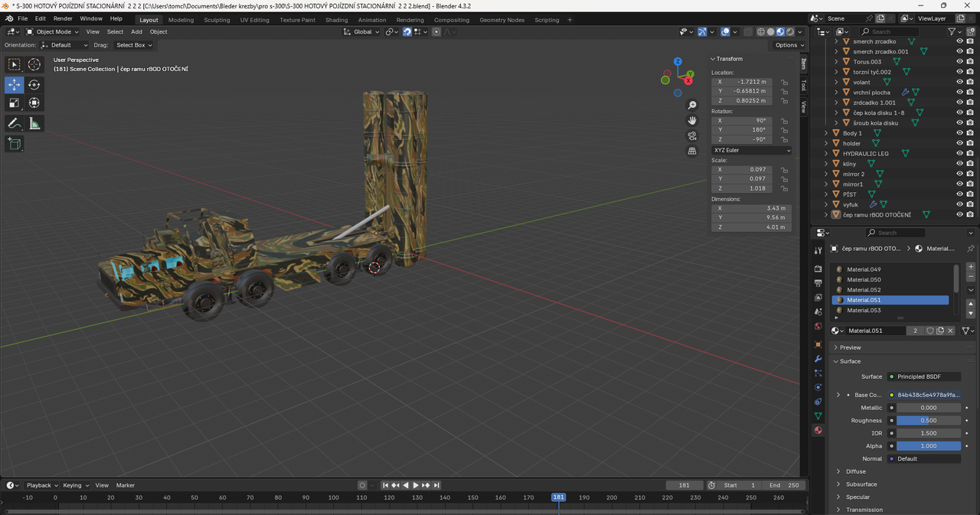Pin the properties editor context
The width and height of the screenshot is (980, 515).
click(971, 249)
